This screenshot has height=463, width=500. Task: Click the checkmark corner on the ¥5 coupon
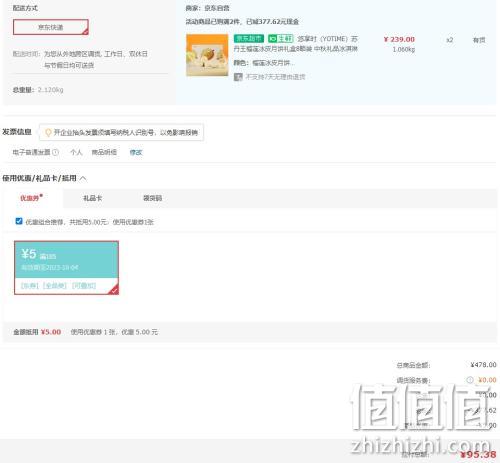point(114,290)
